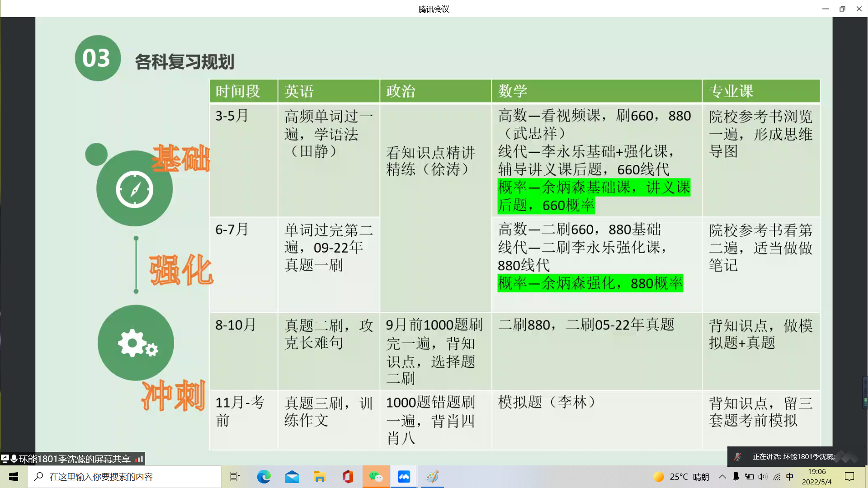The height and width of the screenshot is (488, 868).
Task: Open the Windows Start menu
Action: click(14, 477)
